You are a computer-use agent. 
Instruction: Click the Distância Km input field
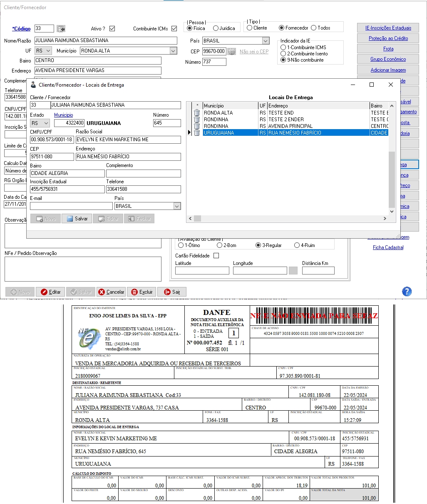[x=318, y=270]
